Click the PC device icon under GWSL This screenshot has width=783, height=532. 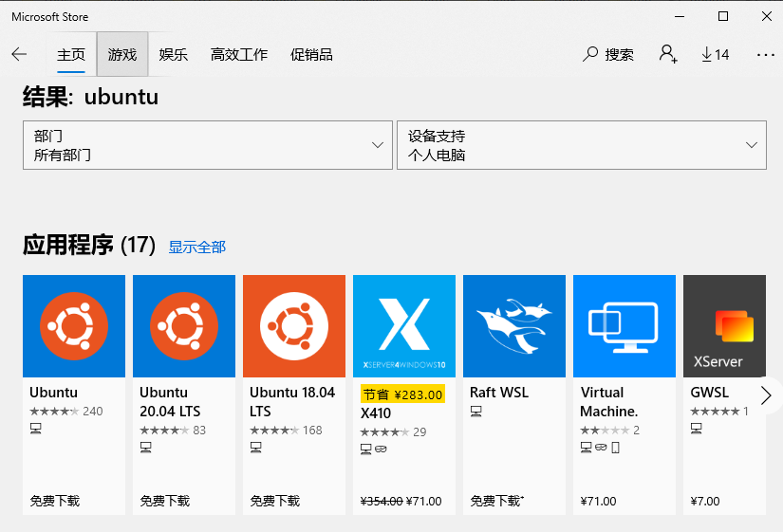coord(696,429)
